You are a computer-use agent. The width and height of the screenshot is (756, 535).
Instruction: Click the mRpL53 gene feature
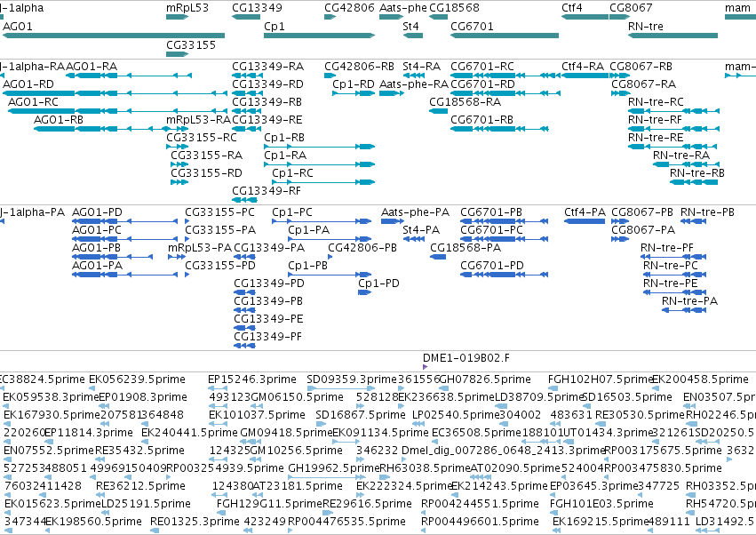tap(177, 17)
